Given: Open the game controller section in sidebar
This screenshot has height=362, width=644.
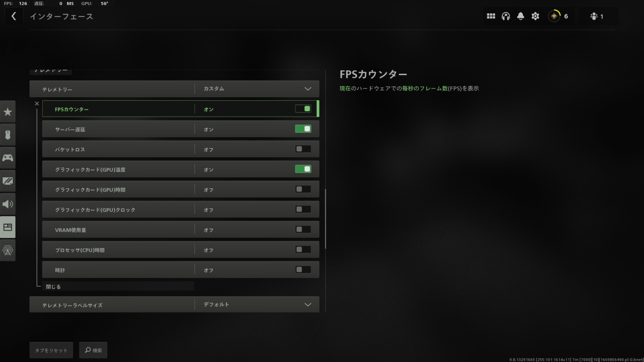Looking at the screenshot, I should tap(8, 158).
